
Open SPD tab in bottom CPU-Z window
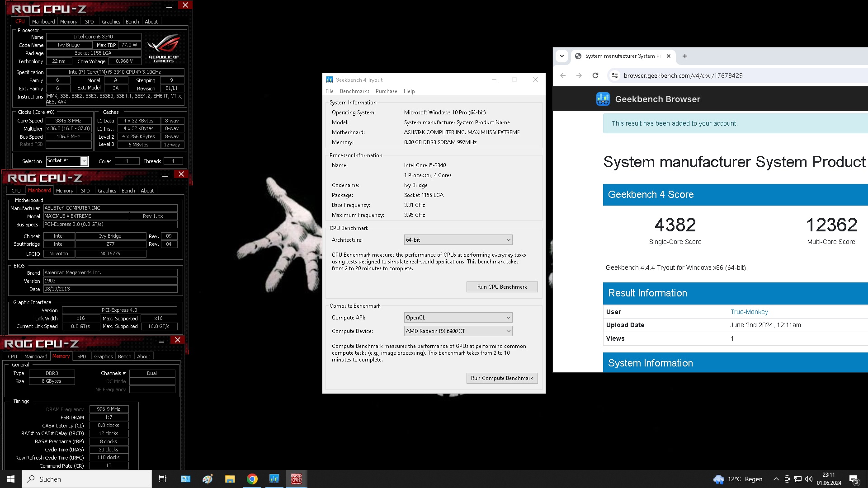(x=82, y=357)
